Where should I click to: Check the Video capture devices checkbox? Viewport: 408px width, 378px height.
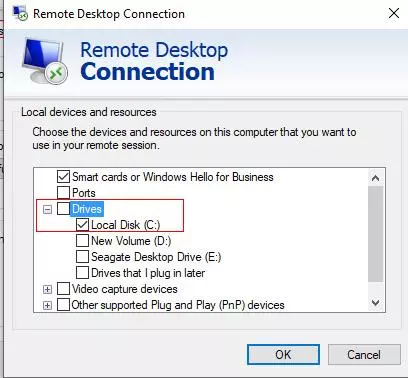pyautogui.click(x=63, y=289)
